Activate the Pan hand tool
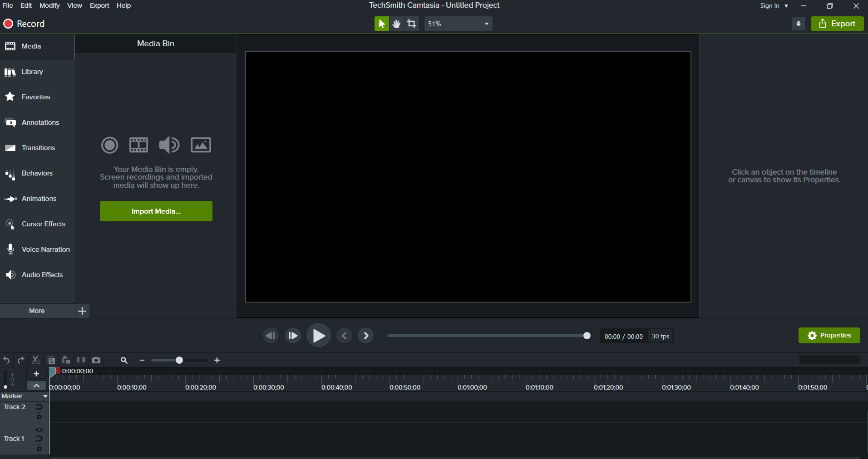This screenshot has width=868, height=459. [397, 24]
